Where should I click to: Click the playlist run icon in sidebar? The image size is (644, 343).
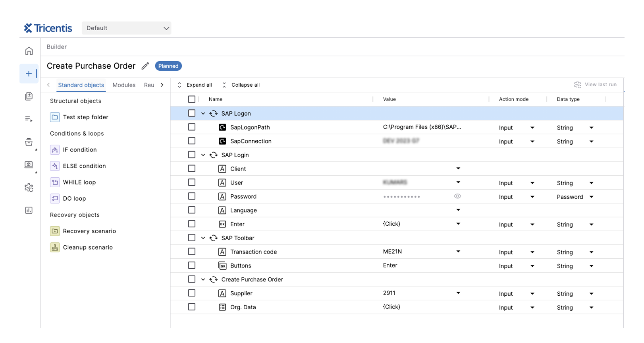pos(29,119)
